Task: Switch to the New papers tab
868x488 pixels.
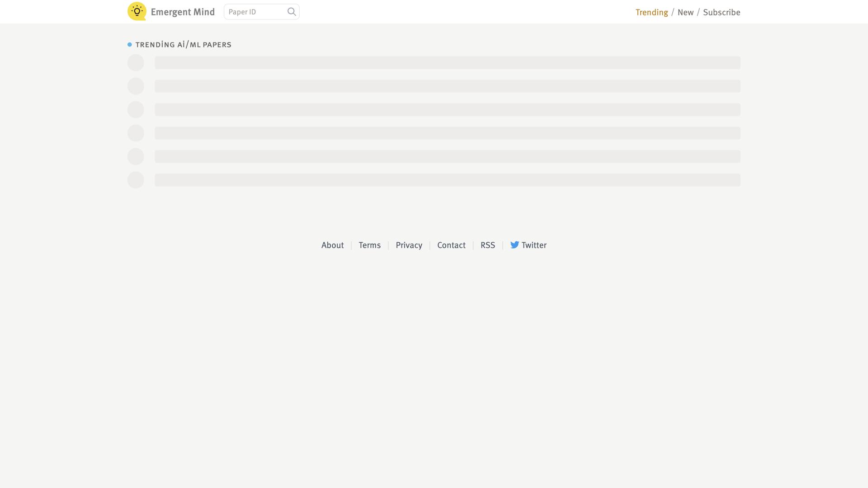Action: [x=685, y=12]
